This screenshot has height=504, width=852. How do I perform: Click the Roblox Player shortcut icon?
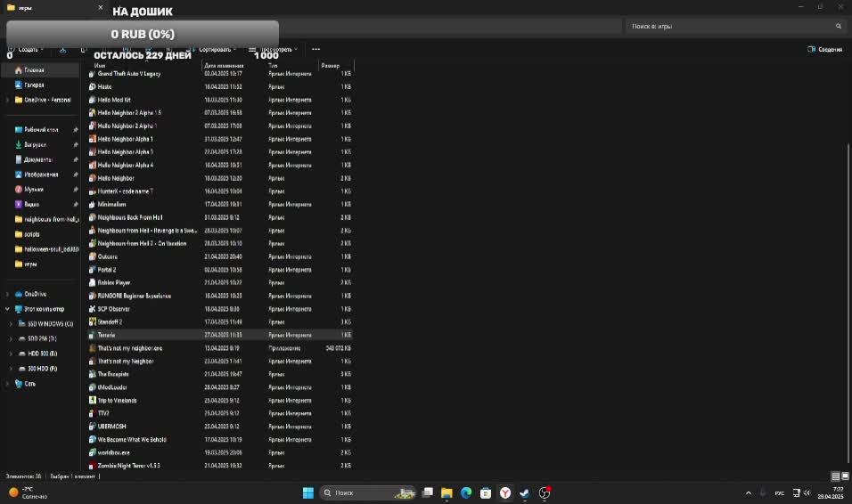pos(93,283)
